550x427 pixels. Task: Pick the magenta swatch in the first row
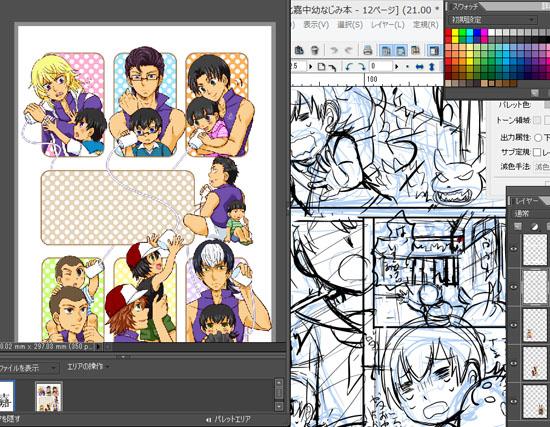(x=484, y=32)
